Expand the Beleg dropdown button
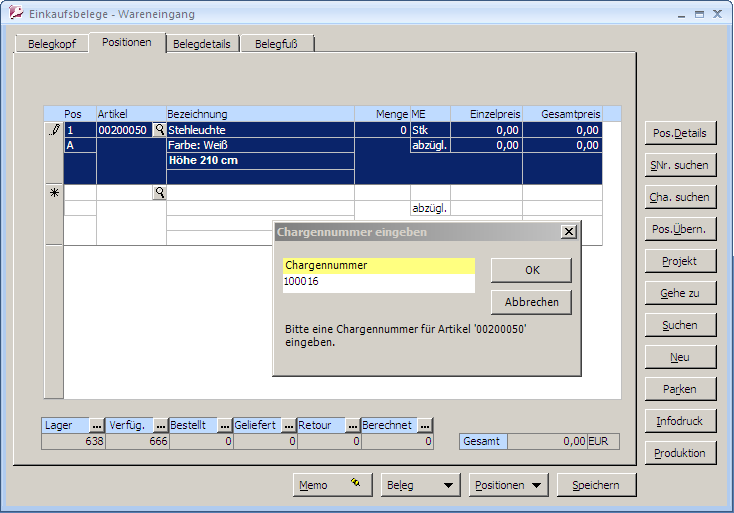Image resolution: width=734 pixels, height=513 pixels. pos(420,485)
